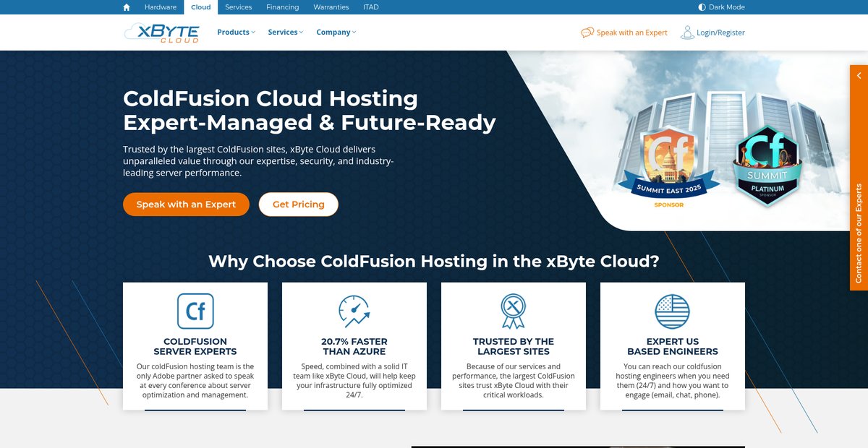Click the xByte Cloud logo
This screenshot has height=448, width=868.
pyautogui.click(x=161, y=33)
